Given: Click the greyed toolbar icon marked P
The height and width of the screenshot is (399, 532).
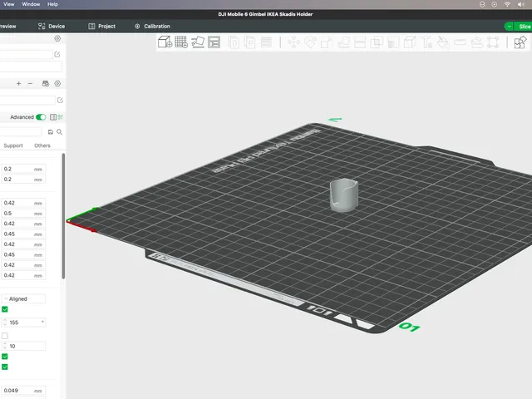Looking at the screenshot, I should pyautogui.click(x=249, y=42).
